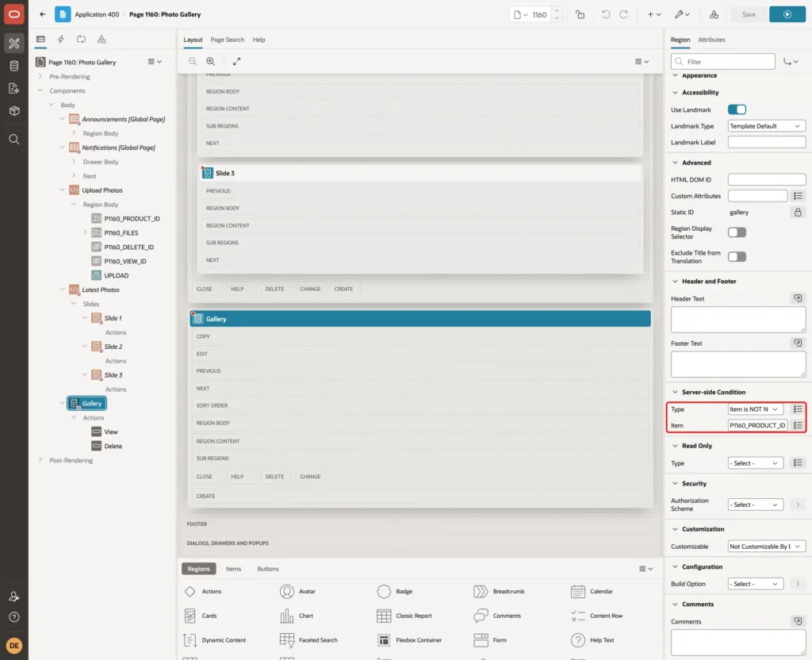812x660 pixels.
Task: Collapse the Server-side Condition section
Action: pos(675,392)
